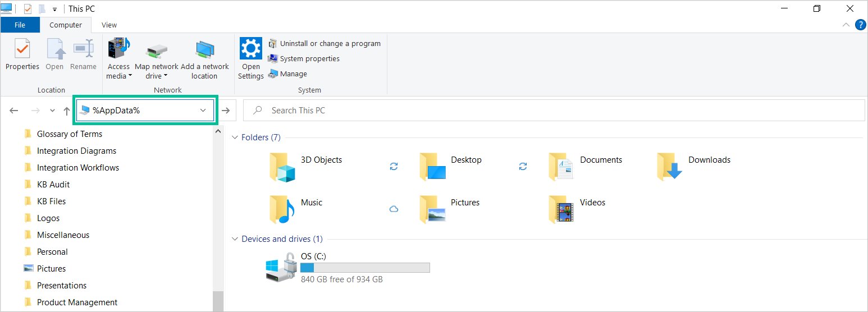Collapse the Folders group
Image resolution: width=868 pixels, height=312 pixels.
point(235,137)
